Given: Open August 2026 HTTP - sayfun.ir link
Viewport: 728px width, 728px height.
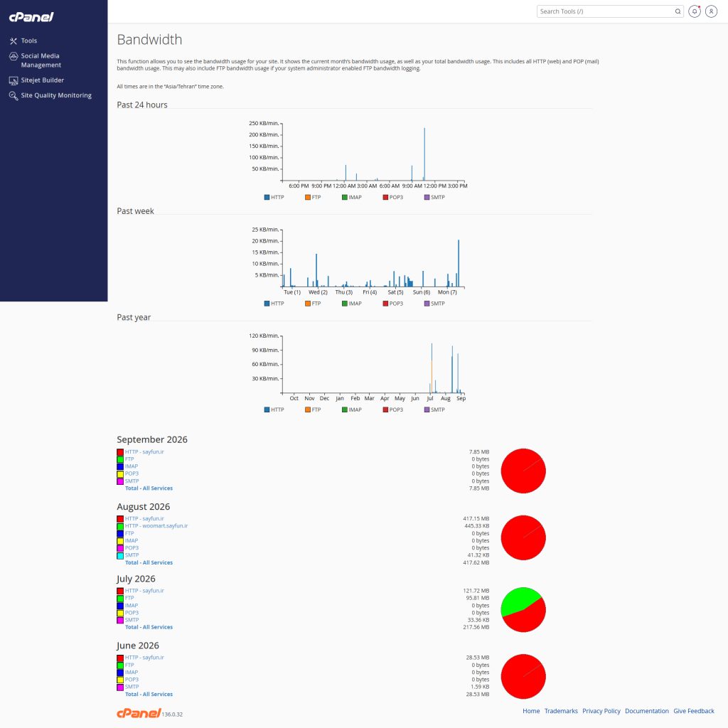Looking at the screenshot, I should coord(144,518).
